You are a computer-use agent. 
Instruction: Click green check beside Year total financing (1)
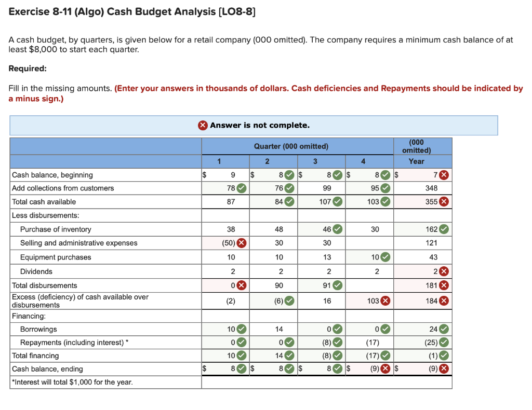click(444, 356)
